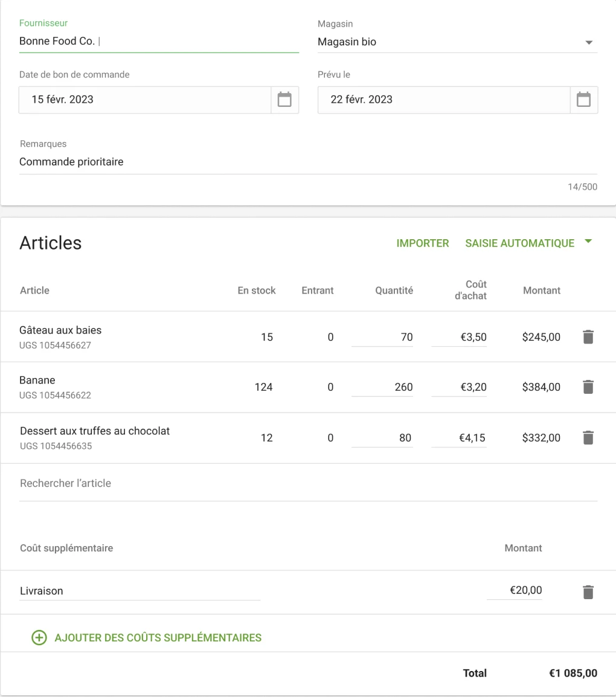Image resolution: width=616 pixels, height=697 pixels.
Task: Remove the Livraison cost using its trash icon
Action: pyautogui.click(x=588, y=591)
